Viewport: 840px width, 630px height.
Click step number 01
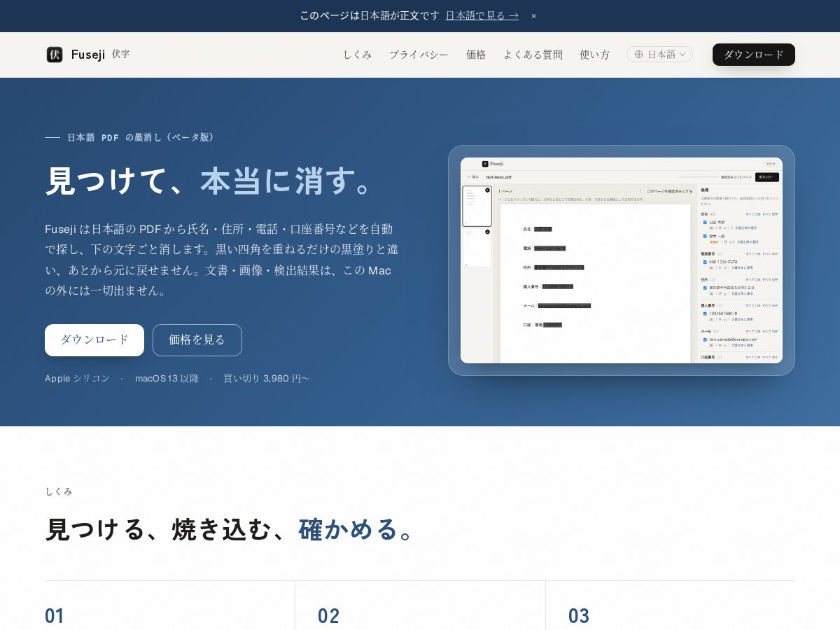[x=55, y=616]
